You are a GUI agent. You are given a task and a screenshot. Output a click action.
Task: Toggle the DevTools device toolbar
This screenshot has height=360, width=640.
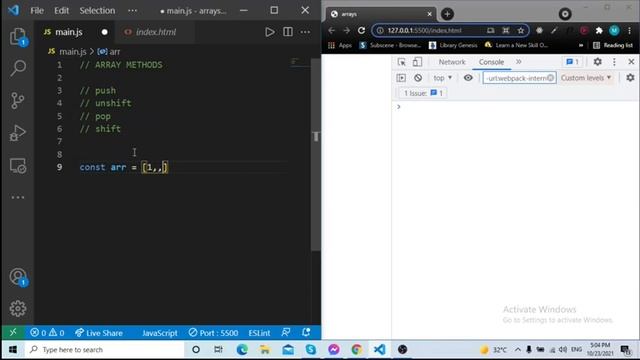417,62
